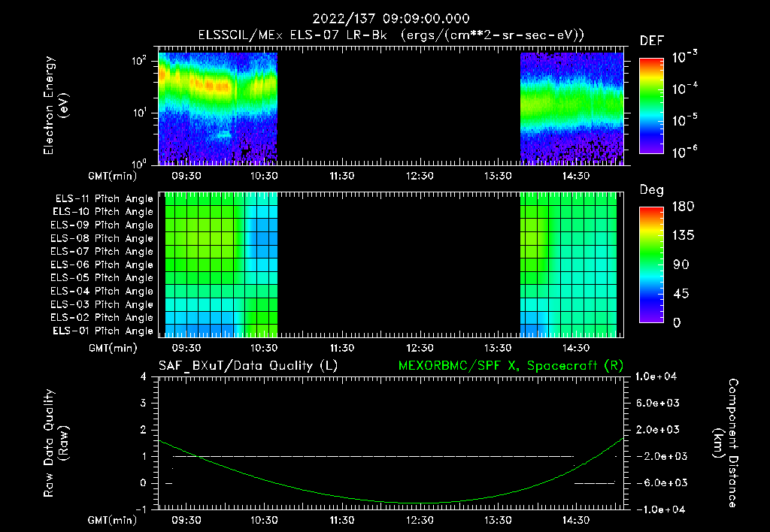Click the '45' value on Deg scale
This screenshot has height=532, width=770.
click(681, 294)
